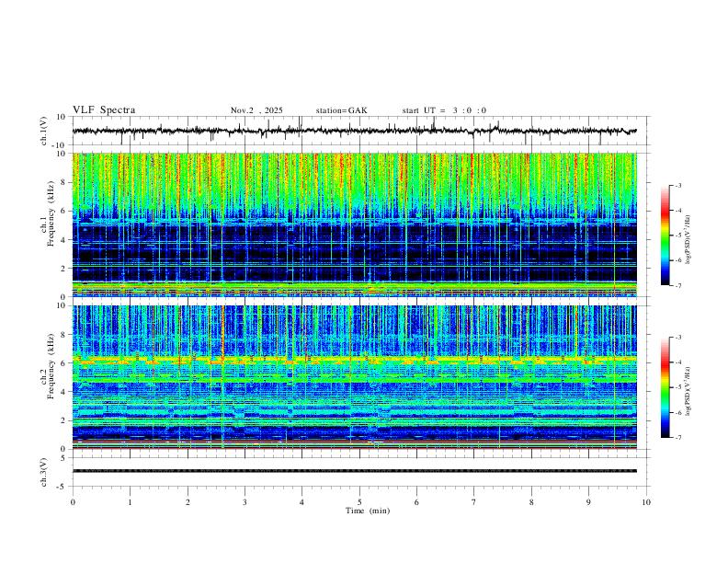Click the "Time (min)" axis label
This screenshot has width=728, height=563.
click(368, 511)
